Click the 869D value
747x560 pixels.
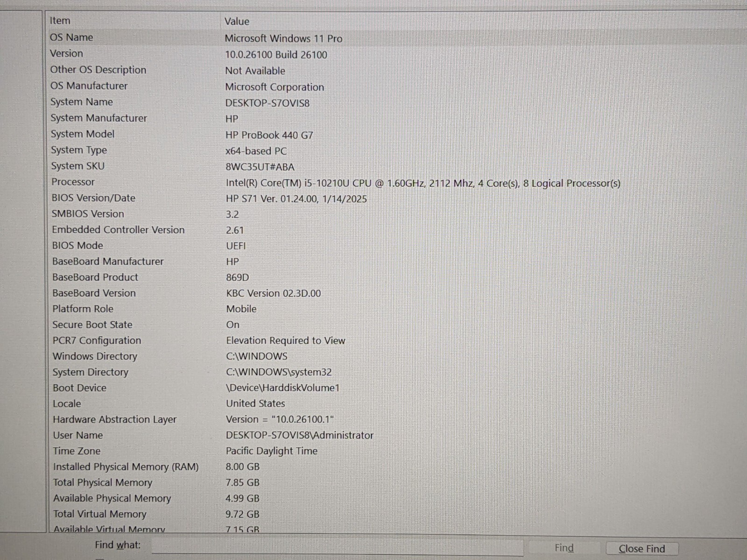238,278
